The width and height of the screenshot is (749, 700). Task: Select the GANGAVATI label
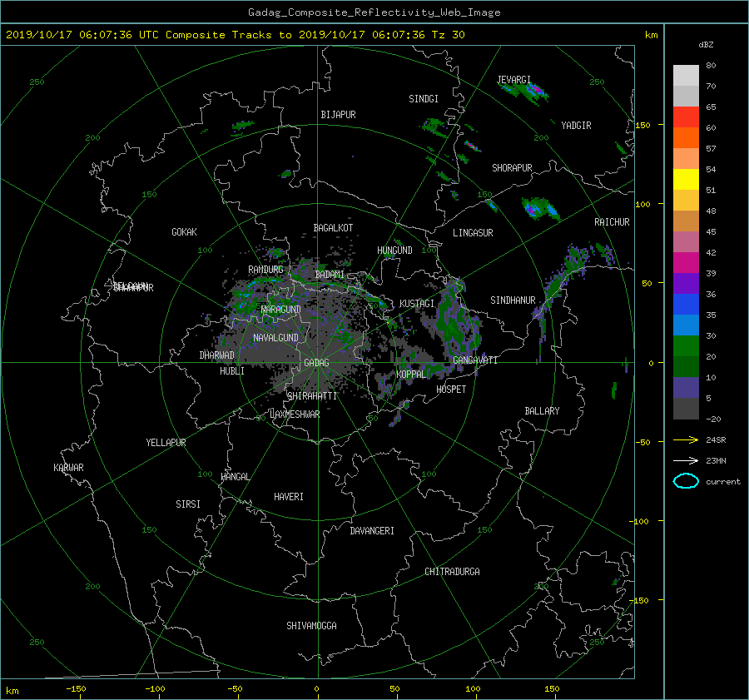pos(475,360)
